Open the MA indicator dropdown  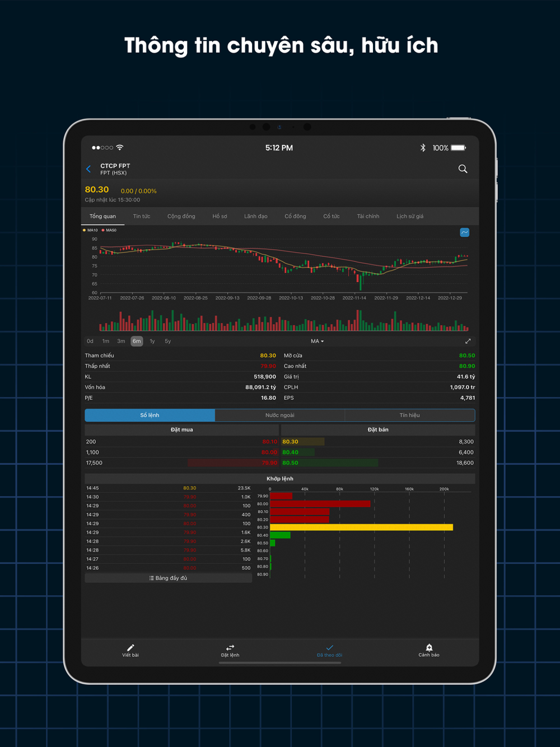click(318, 341)
